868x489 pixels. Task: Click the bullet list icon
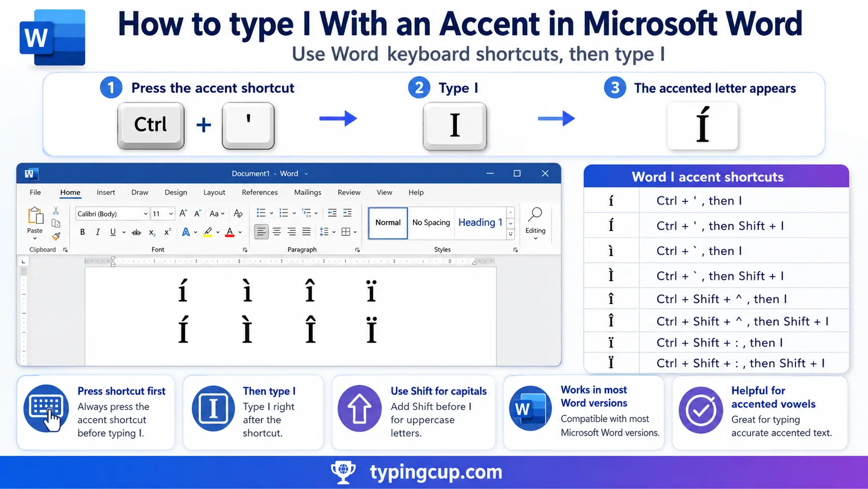261,213
